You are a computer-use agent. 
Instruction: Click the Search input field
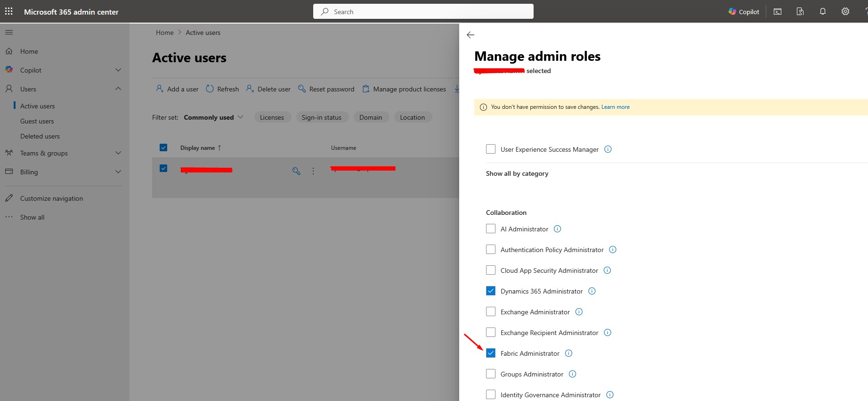point(423,12)
